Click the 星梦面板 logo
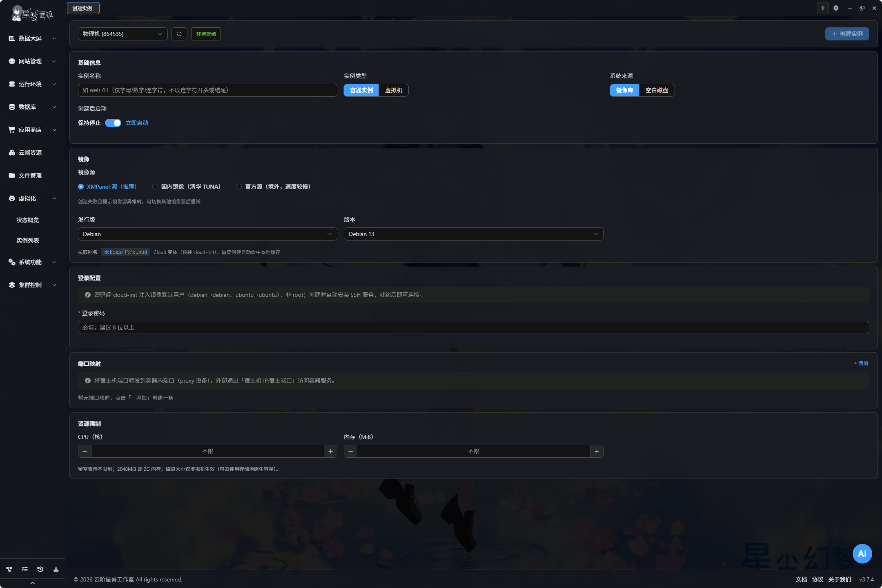Screen dimensions: 882x588 (x=32, y=14)
